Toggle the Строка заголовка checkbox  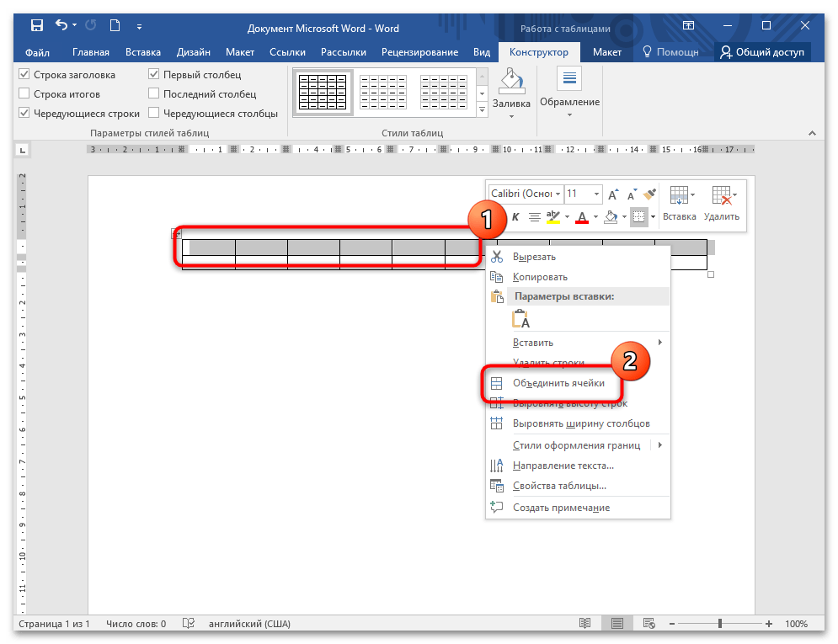[x=24, y=74]
